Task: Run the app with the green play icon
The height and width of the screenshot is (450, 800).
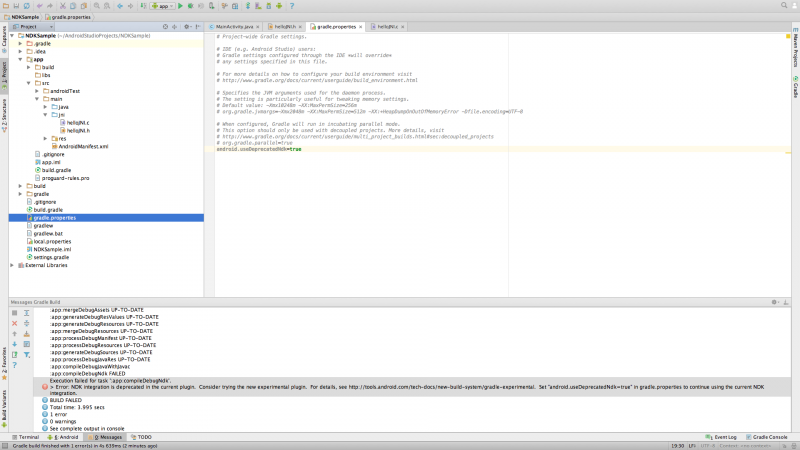Action: point(180,6)
